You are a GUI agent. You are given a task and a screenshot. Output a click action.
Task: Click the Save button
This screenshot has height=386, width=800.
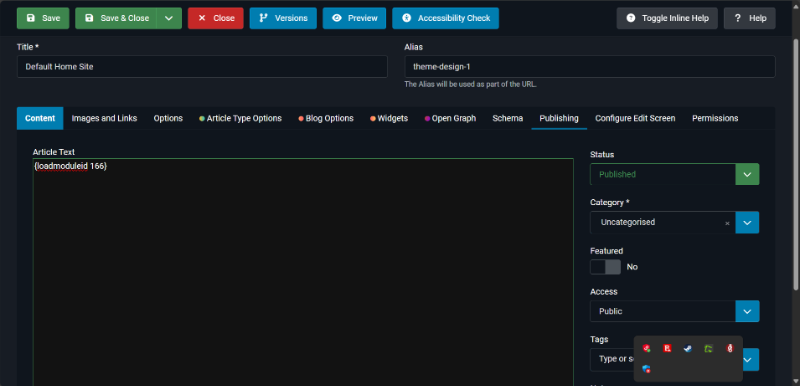point(43,18)
